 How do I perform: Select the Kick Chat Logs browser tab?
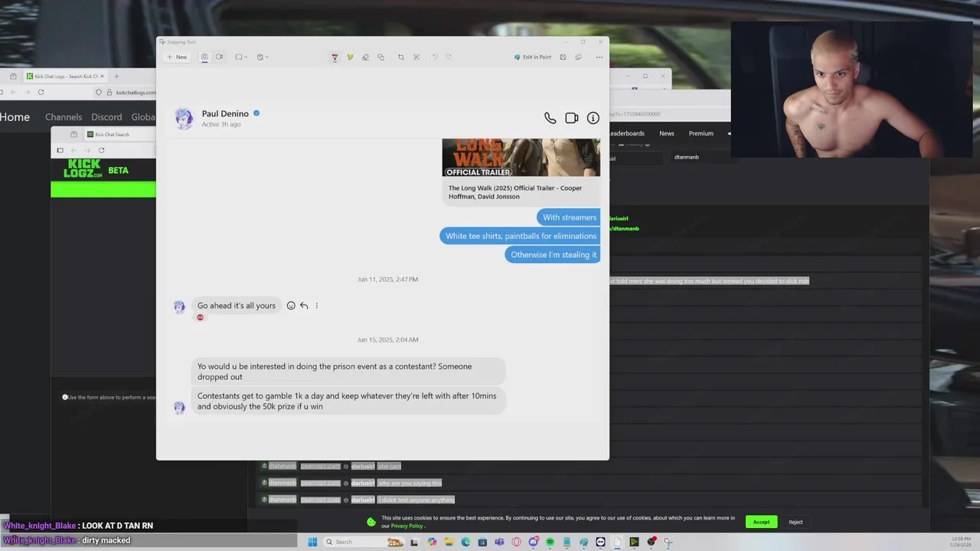pyautogui.click(x=65, y=77)
